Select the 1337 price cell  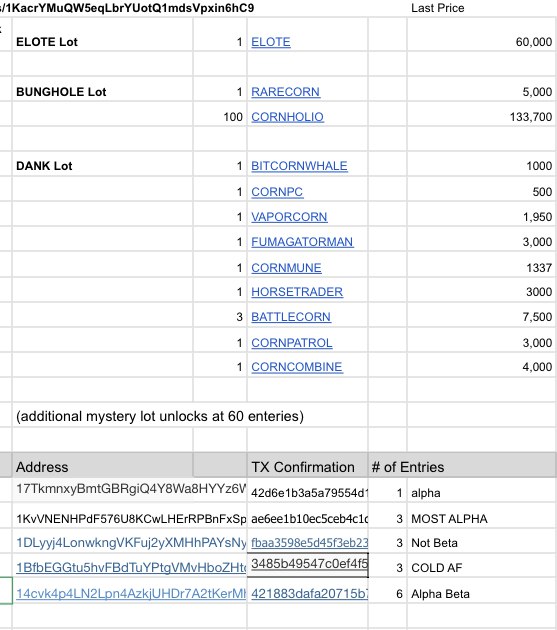pos(481,265)
